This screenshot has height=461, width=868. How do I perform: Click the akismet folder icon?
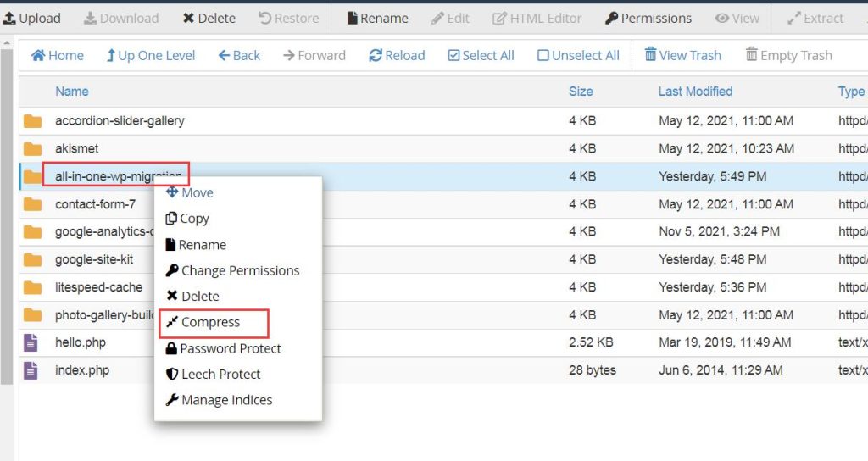point(33,149)
